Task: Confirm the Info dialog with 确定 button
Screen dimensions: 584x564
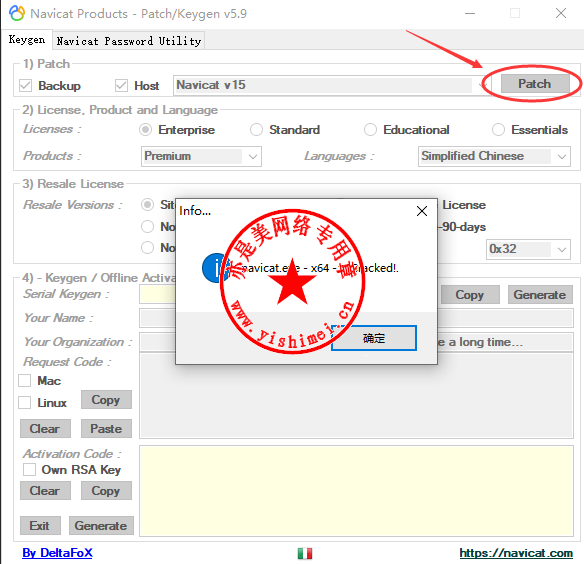Action: (x=374, y=338)
